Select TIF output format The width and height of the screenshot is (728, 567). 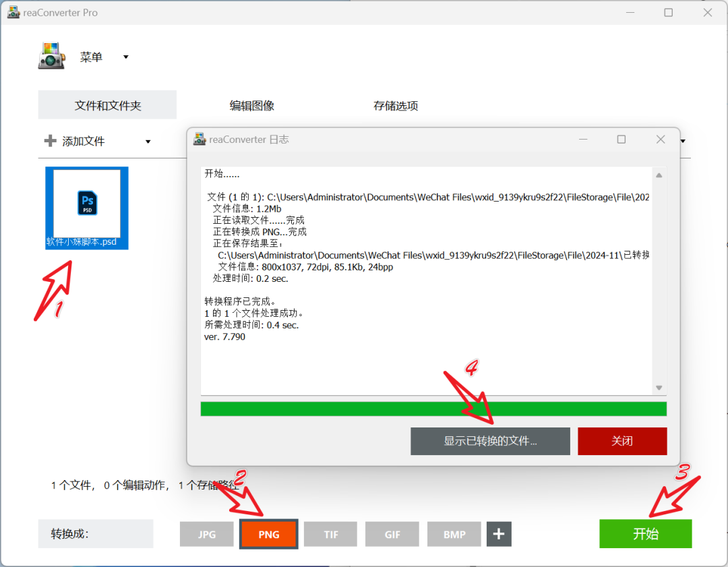[330, 535]
